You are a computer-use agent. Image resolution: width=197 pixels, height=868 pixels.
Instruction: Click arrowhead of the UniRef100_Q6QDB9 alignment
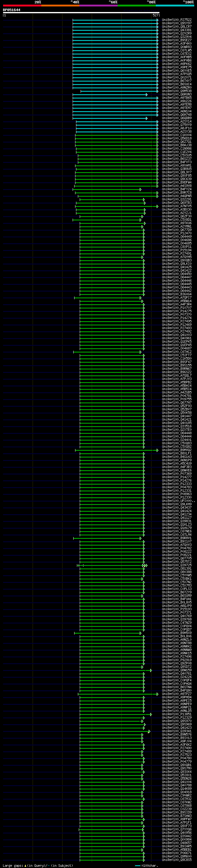coord(147,118)
